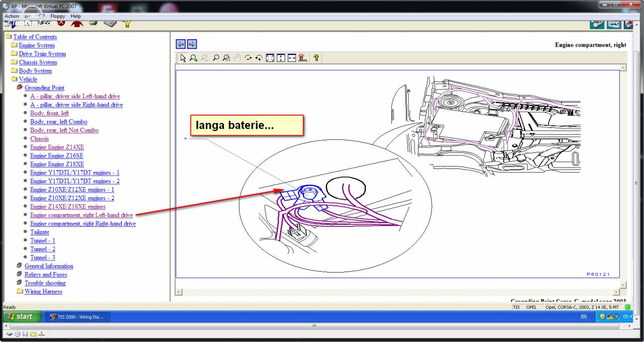
Task: Switch to TIS 2000 taskbar button
Action: (x=78, y=317)
